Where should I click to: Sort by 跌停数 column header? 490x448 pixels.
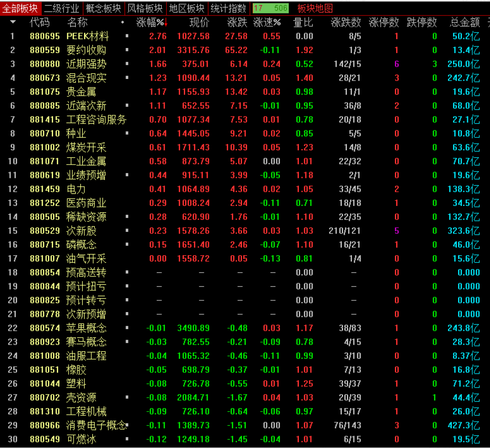pos(422,23)
